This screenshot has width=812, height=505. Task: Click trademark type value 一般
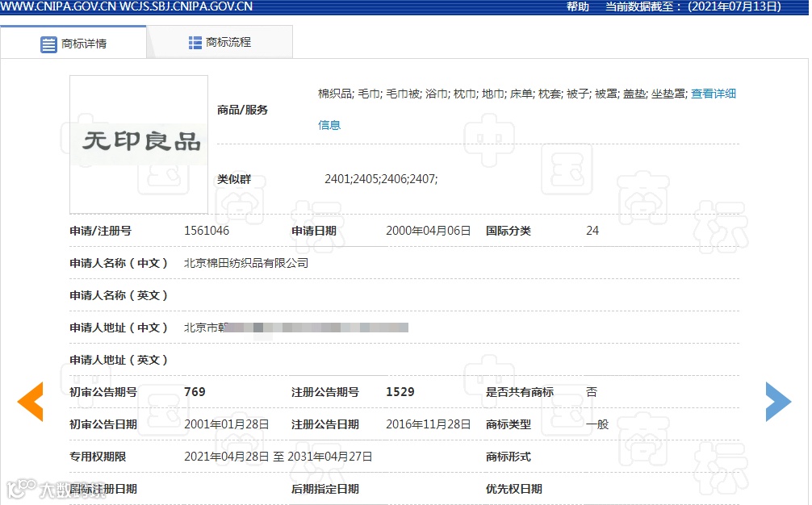(x=597, y=424)
